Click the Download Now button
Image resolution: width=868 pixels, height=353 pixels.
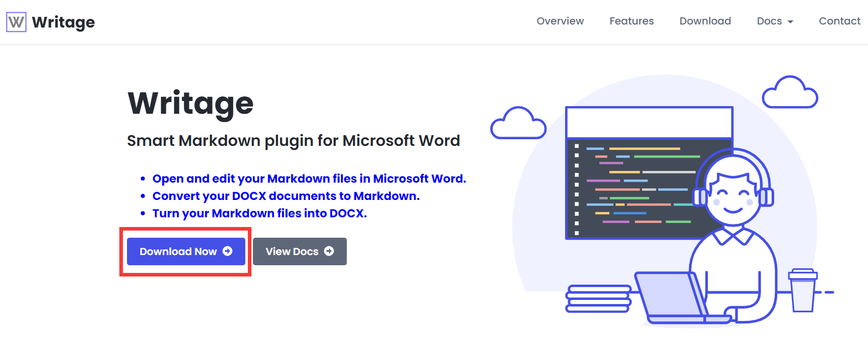186,251
